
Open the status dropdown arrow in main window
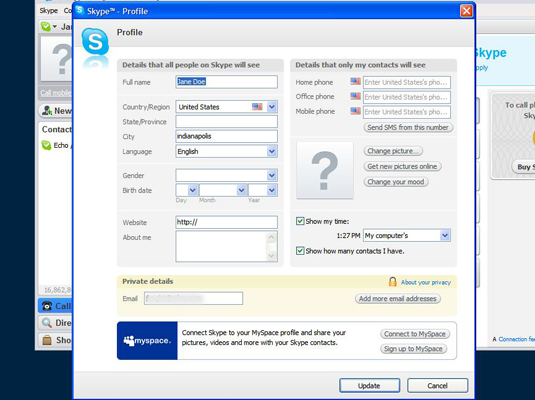[55, 26]
